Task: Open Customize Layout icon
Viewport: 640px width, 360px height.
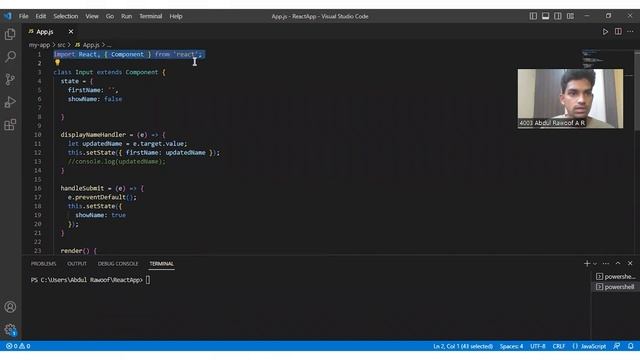Action: click(570, 16)
